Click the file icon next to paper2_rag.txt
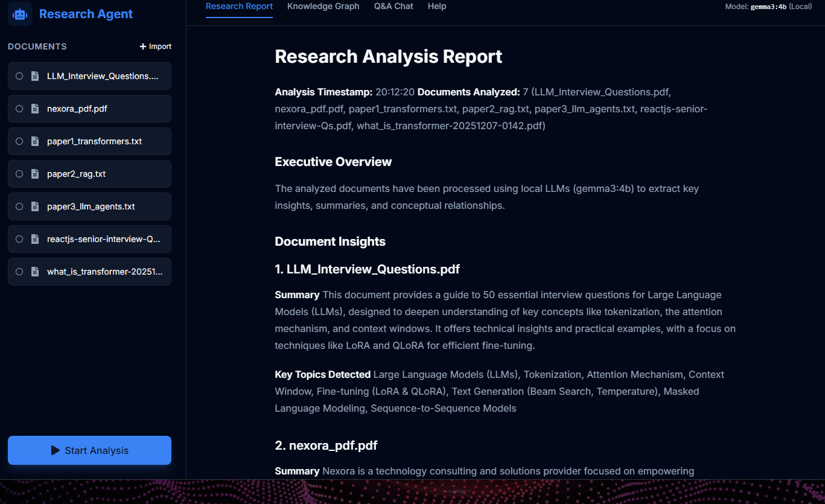Image resolution: width=825 pixels, height=504 pixels. 35,174
